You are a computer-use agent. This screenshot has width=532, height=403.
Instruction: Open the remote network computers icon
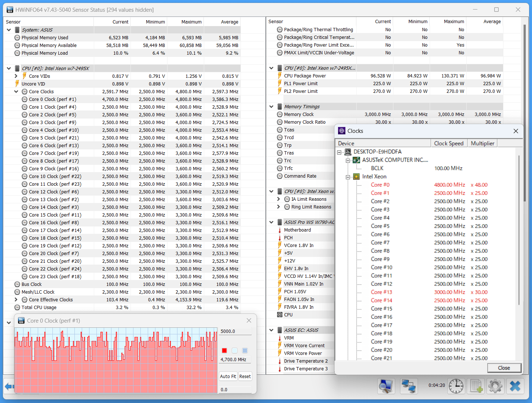409,386
